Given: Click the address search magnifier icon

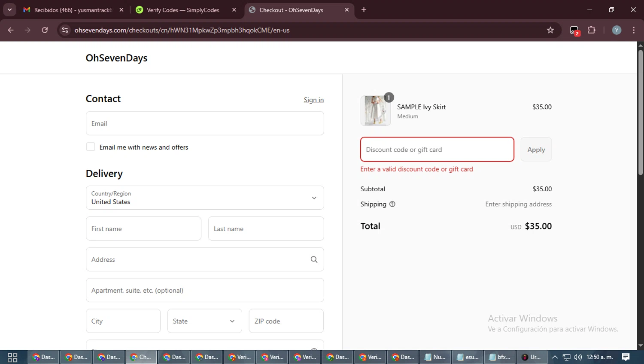Looking at the screenshot, I should (314, 260).
